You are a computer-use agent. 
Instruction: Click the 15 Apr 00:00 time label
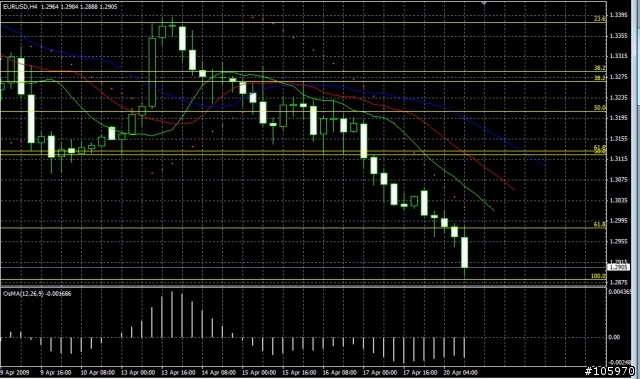point(259,372)
